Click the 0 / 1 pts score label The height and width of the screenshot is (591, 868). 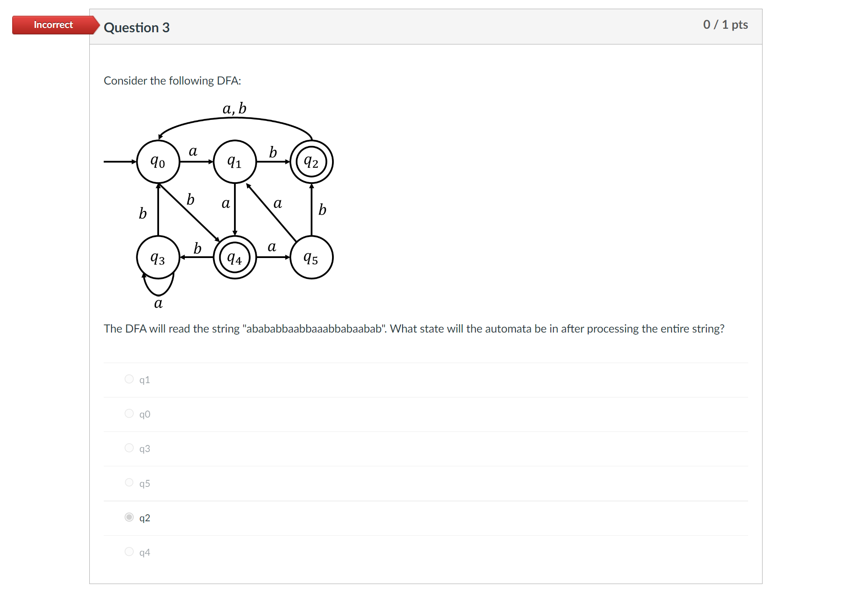pos(725,25)
